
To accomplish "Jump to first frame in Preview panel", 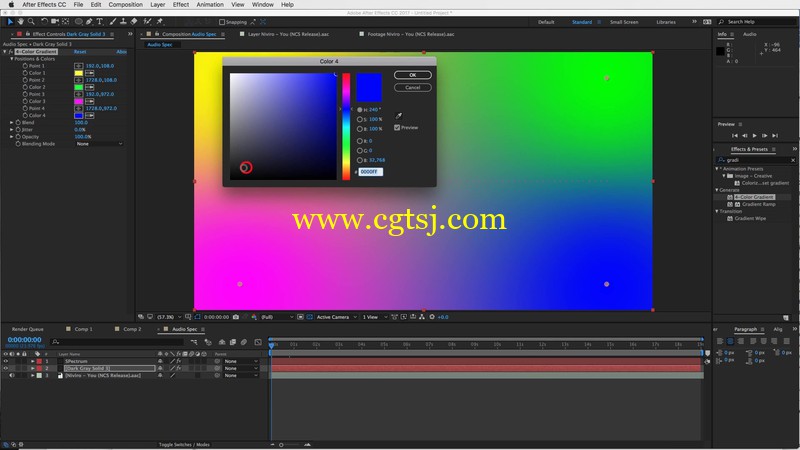I will click(x=735, y=136).
